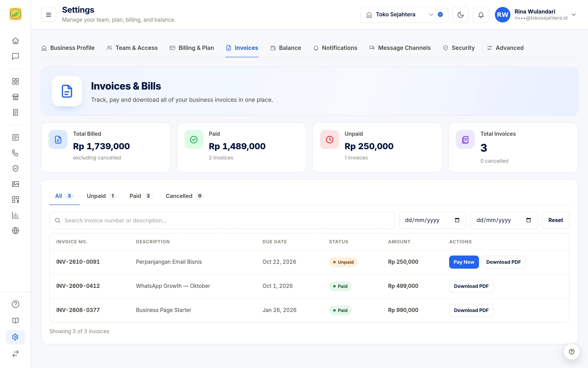Open the image gallery sidebar icon
Screen dimensions: 588x368
coord(15,184)
